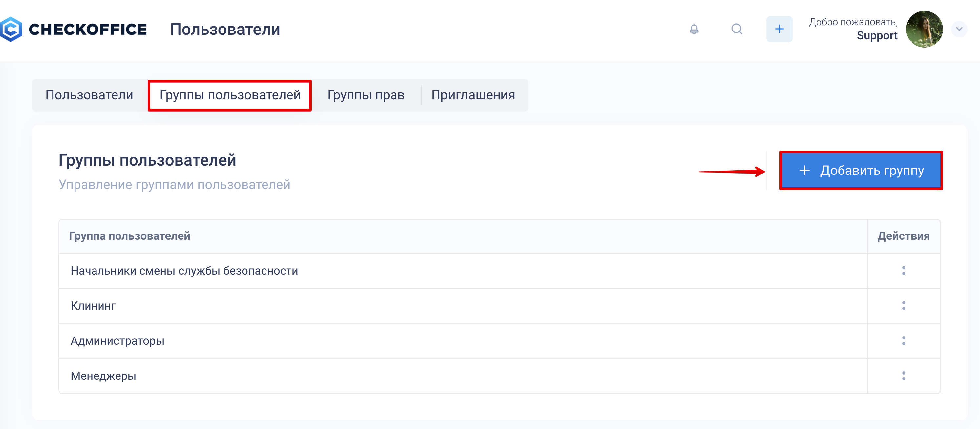
Task: Click the Support user avatar
Action: (924, 29)
